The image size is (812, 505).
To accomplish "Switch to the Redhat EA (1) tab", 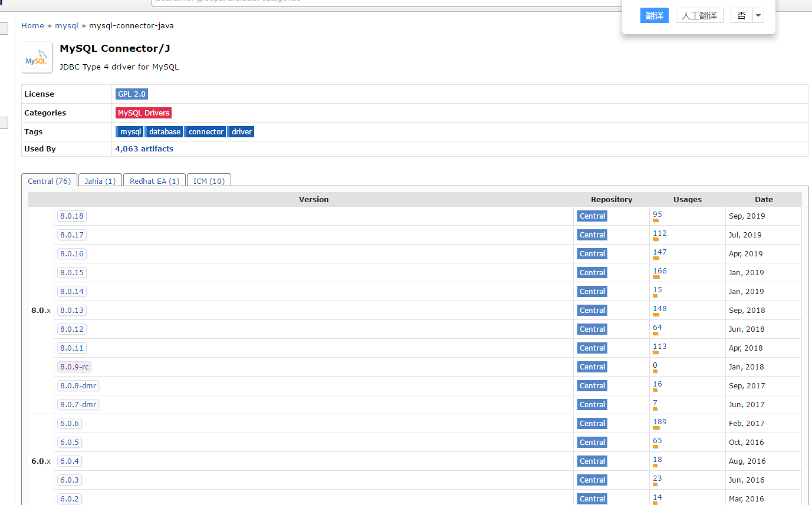I will [x=154, y=181].
